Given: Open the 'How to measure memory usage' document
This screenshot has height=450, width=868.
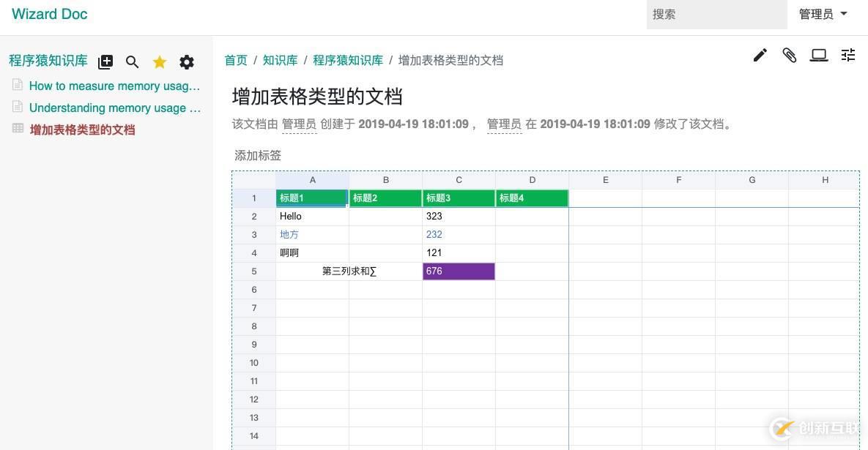Looking at the screenshot, I should [x=114, y=86].
